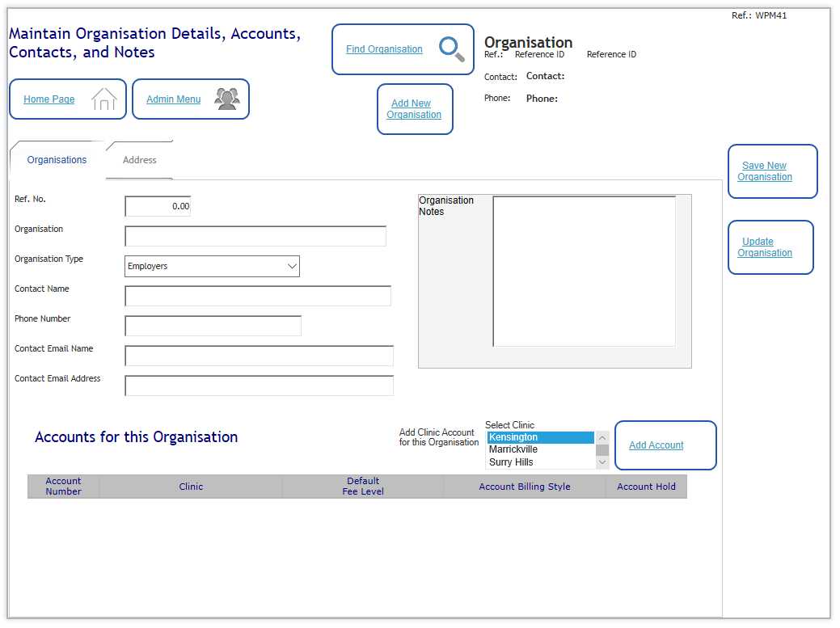840x628 pixels.
Task: Click the house icon beside Home Page
Action: click(104, 99)
